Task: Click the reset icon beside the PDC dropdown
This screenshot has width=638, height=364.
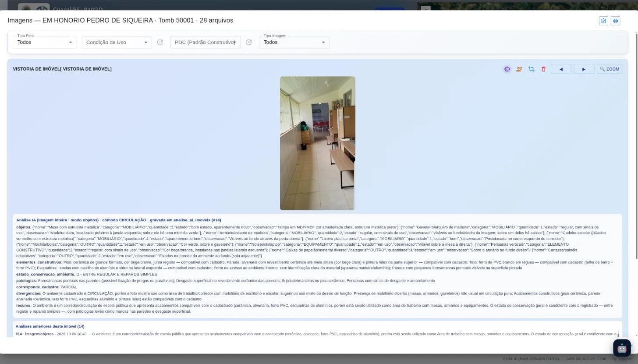Action: [x=249, y=42]
